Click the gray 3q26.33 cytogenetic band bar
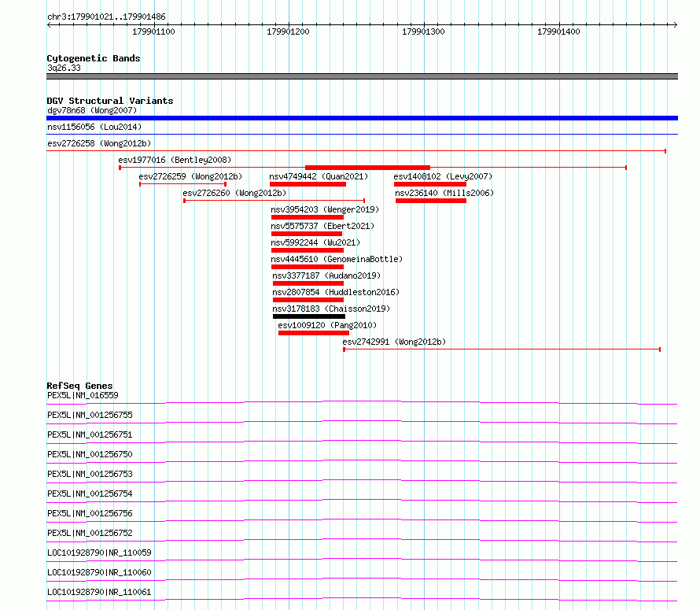 click(x=362, y=76)
